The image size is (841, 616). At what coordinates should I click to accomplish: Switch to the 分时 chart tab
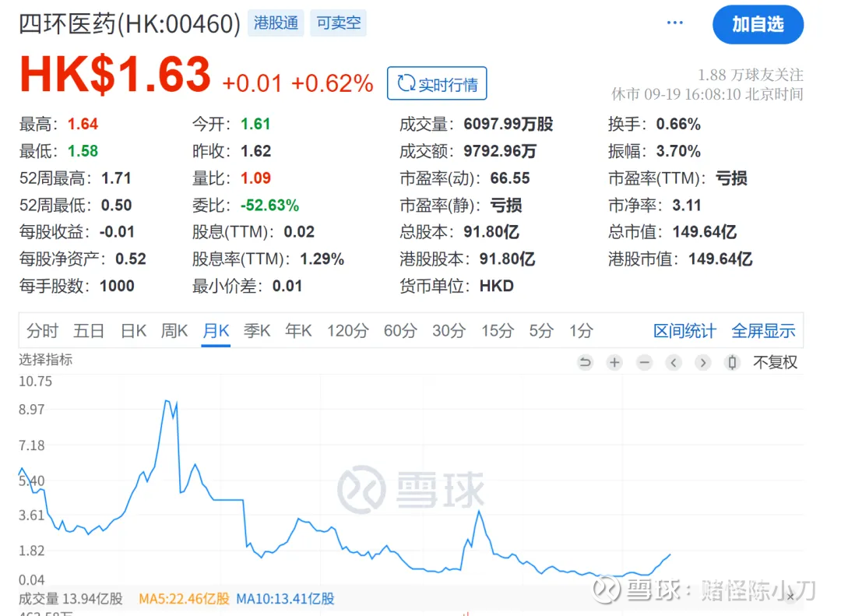pyautogui.click(x=42, y=330)
